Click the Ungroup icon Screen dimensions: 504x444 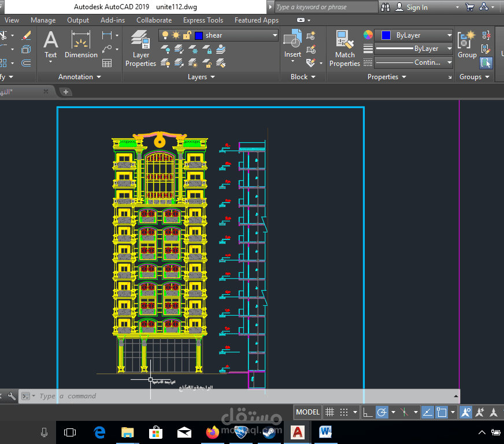pos(486,35)
